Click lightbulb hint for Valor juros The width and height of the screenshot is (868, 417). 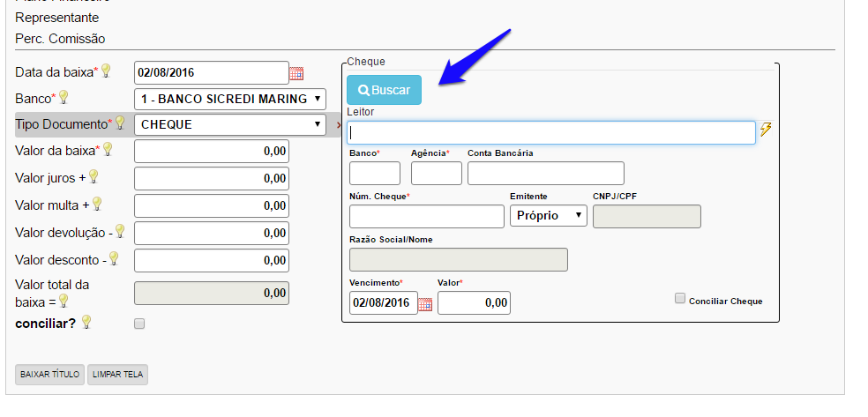click(94, 177)
